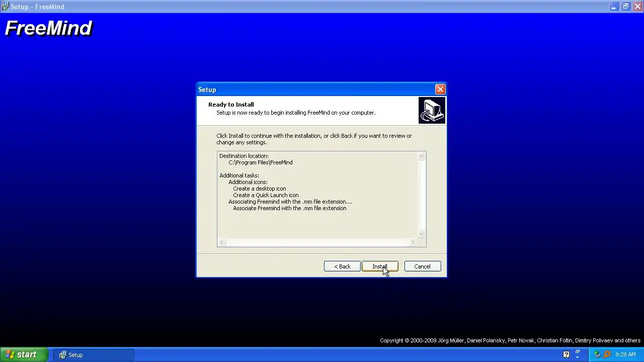Viewport: 644px width, 362px height.
Task: Click the installer icon in main title bar
Action: point(5,7)
